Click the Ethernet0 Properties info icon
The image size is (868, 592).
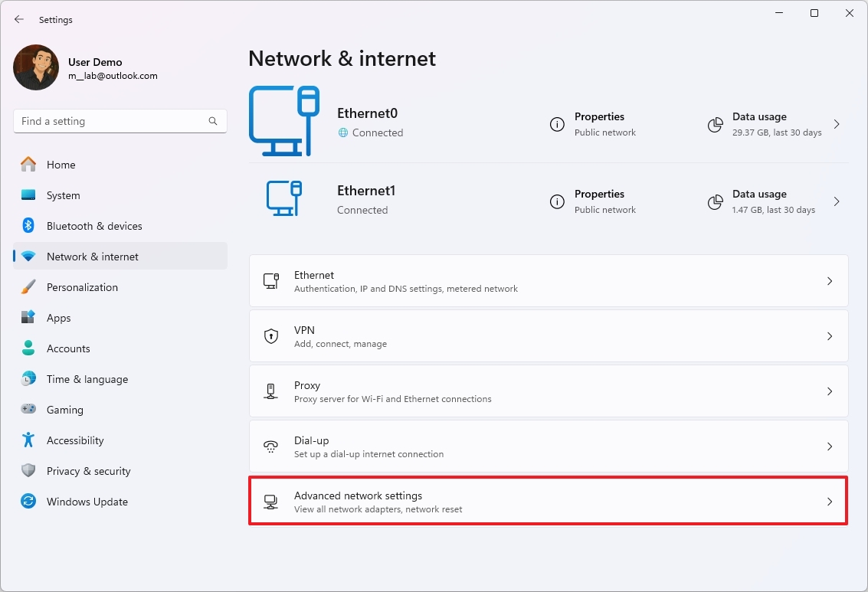(x=557, y=124)
